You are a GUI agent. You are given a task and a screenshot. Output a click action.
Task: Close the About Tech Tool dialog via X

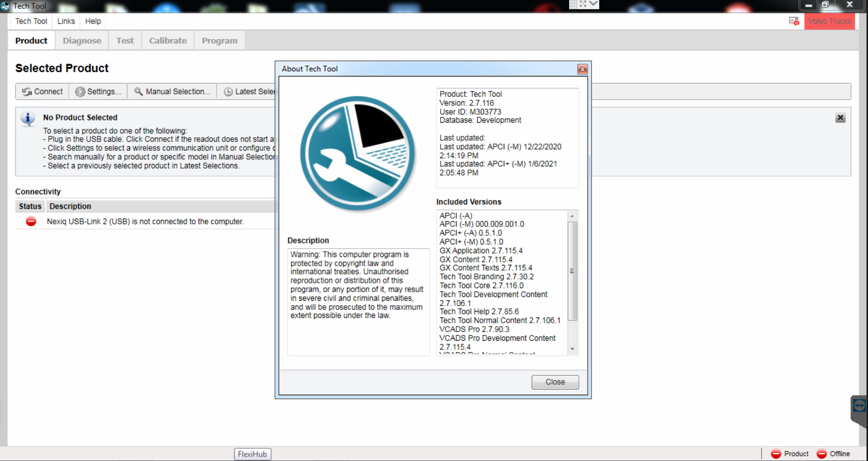click(582, 69)
